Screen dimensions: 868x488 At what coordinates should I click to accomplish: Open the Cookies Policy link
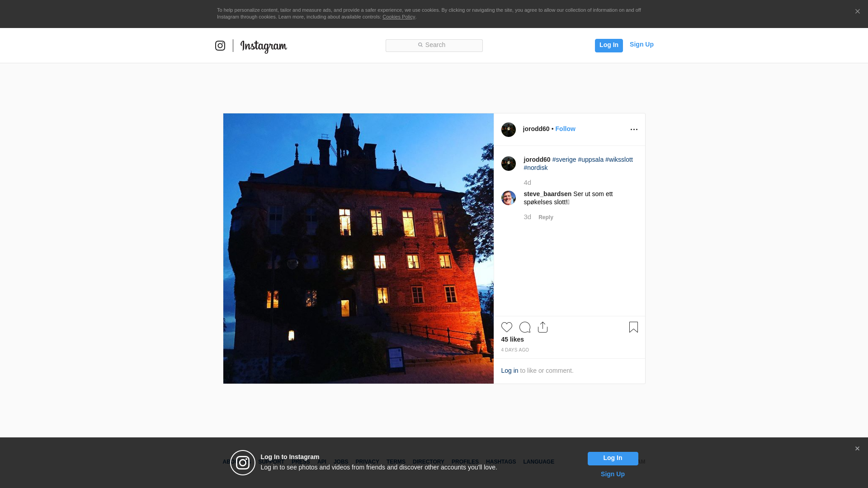(398, 17)
